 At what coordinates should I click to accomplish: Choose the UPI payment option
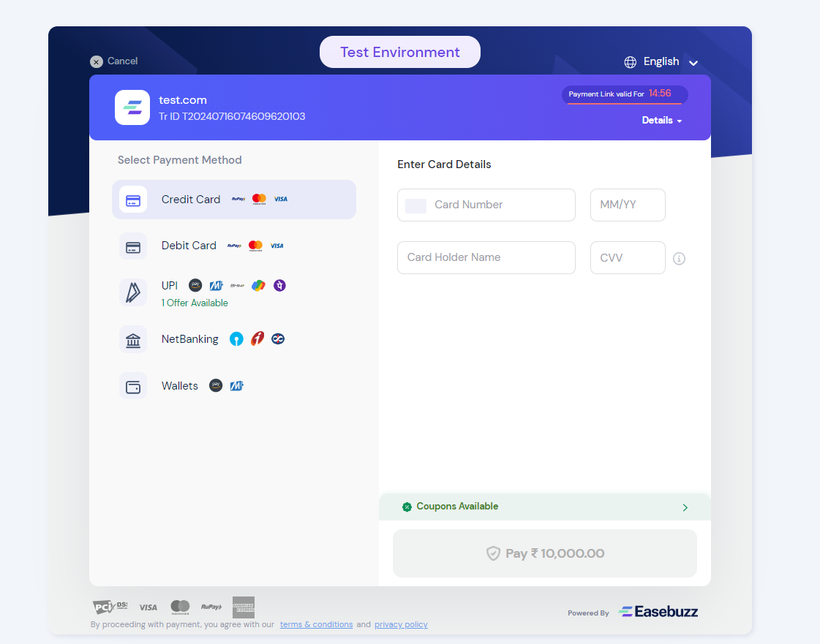(170, 286)
